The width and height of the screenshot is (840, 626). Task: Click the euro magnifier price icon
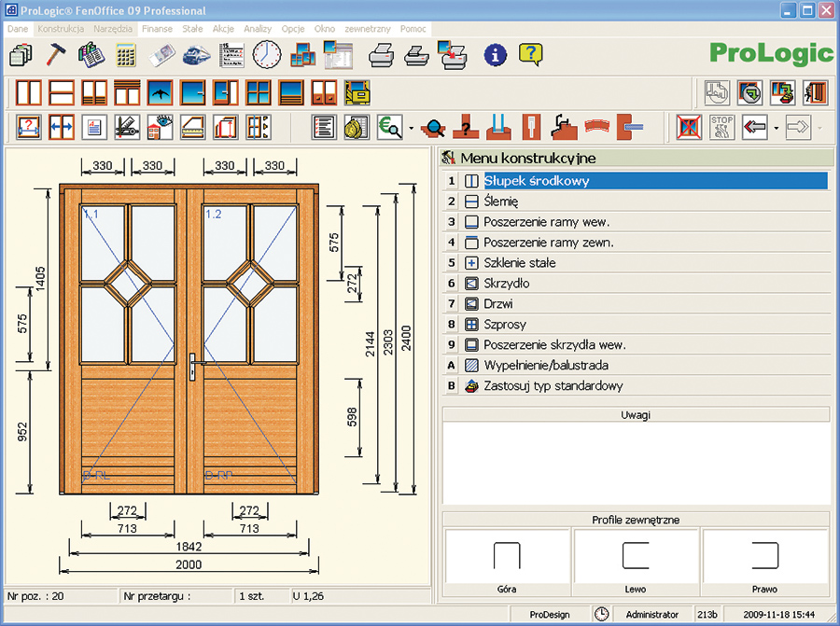point(389,126)
